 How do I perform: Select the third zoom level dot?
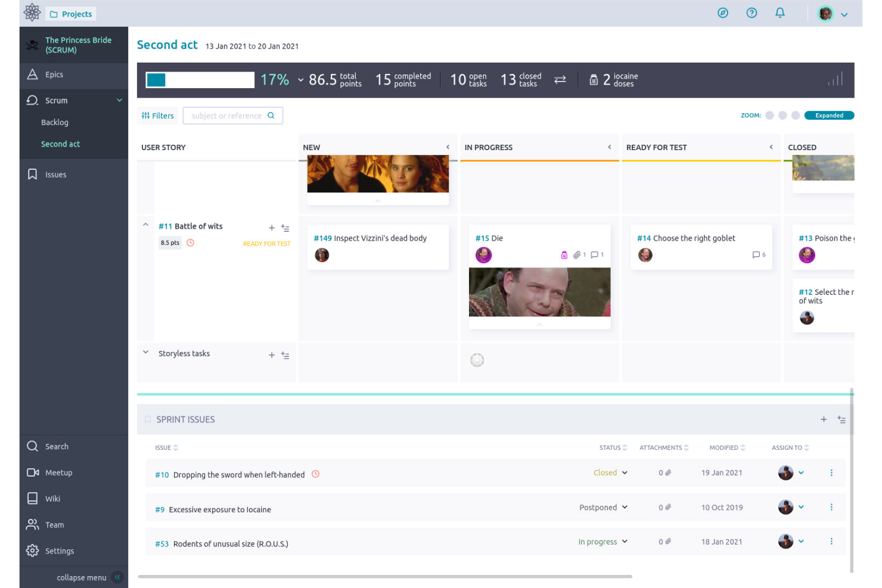796,116
